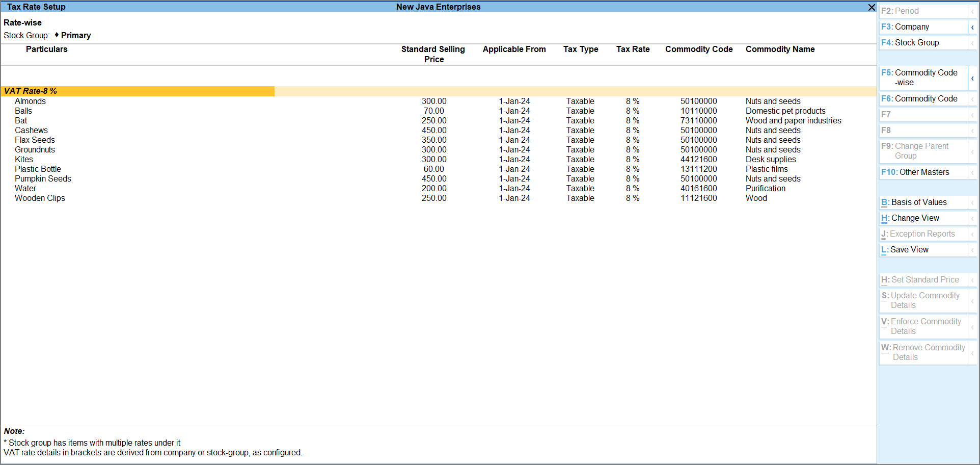This screenshot has width=980, height=465.
Task: Click Purification commodity name
Action: point(766,188)
